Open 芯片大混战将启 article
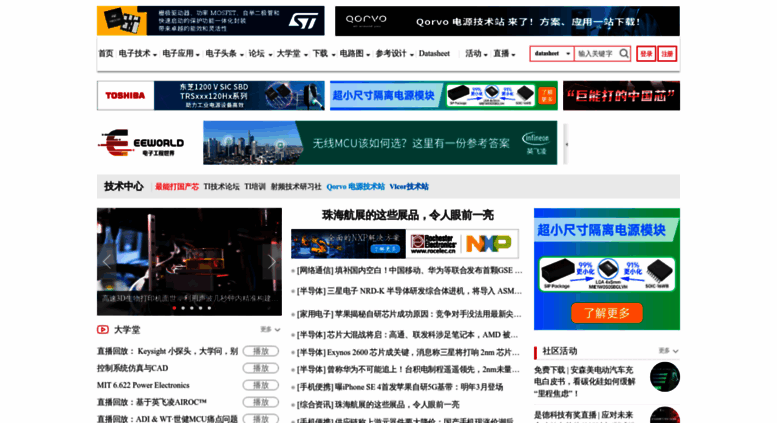Viewport: 777px width, 423px height. pos(407,335)
